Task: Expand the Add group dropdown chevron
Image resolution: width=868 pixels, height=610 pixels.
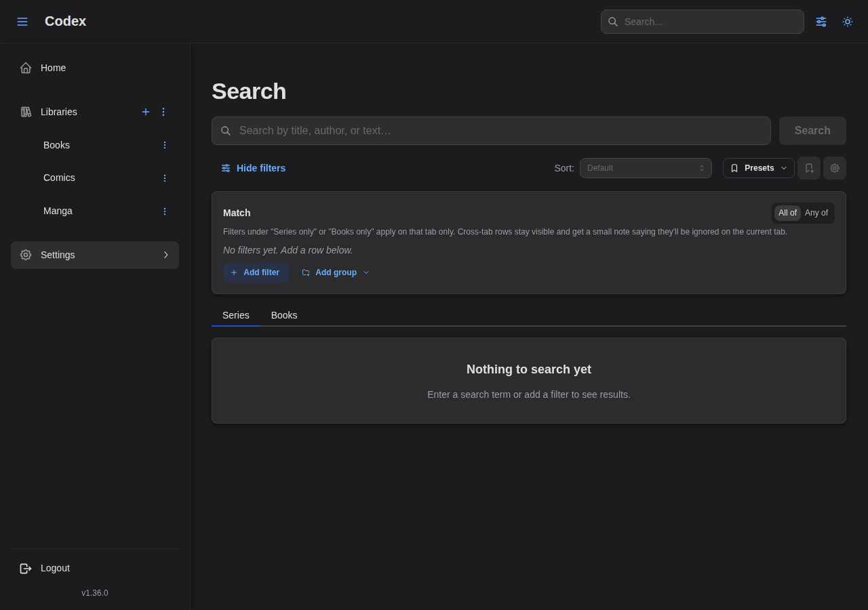Action: point(366,272)
